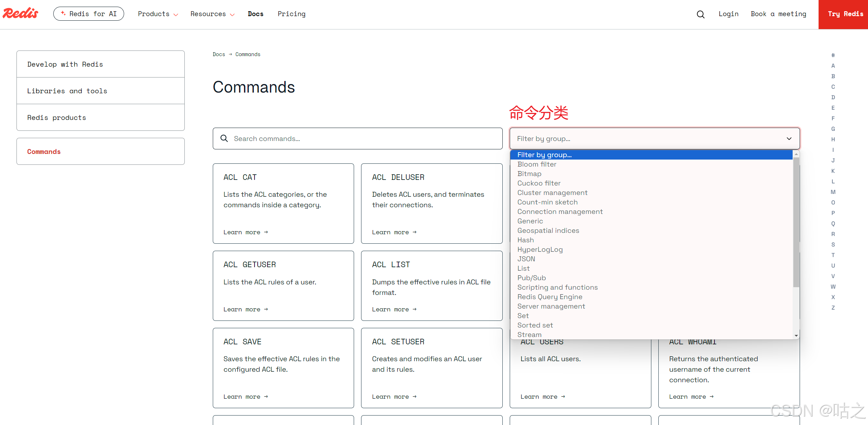Screen dimensions: 868x425
Task: Click the Learn more arrow on ACL WHOAMI card
Action: 712,396
